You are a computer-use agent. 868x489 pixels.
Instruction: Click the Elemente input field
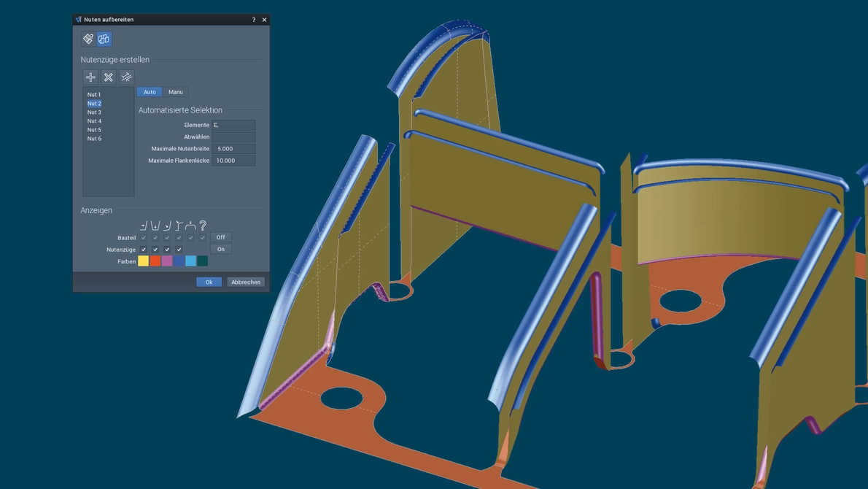[x=233, y=125]
